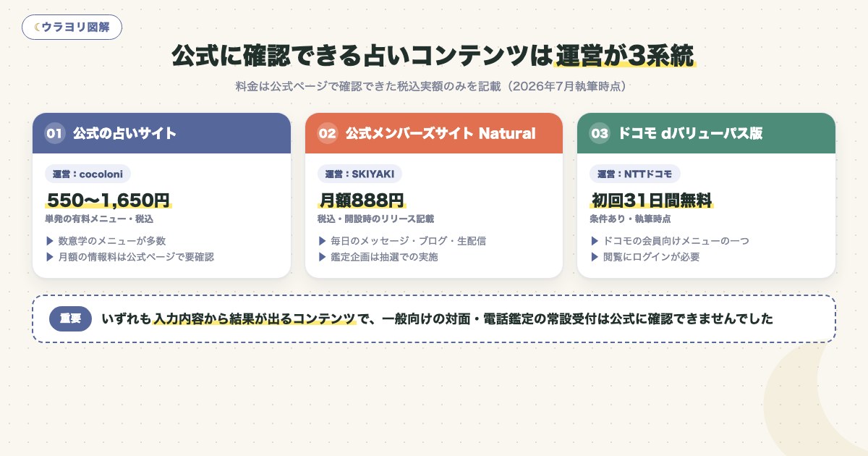
Task: Click the 02 number circle
Action: [x=328, y=133]
